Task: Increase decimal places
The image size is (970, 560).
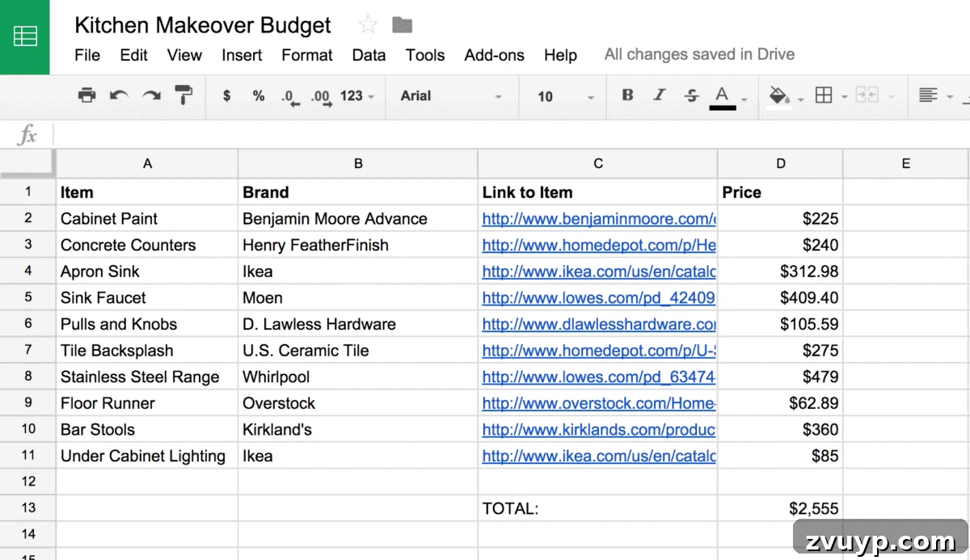Action: tap(322, 97)
